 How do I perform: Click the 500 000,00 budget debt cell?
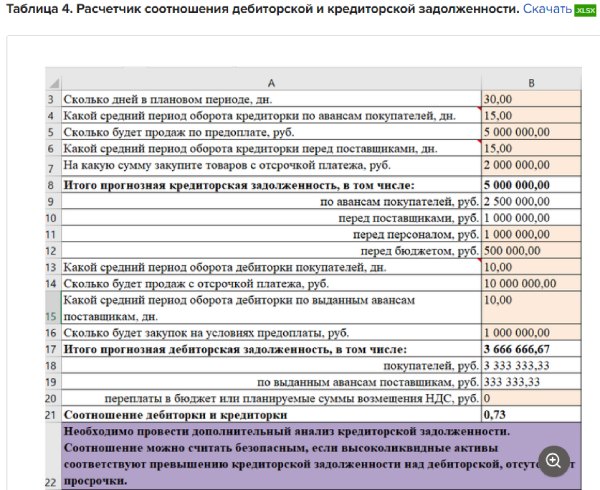530,251
